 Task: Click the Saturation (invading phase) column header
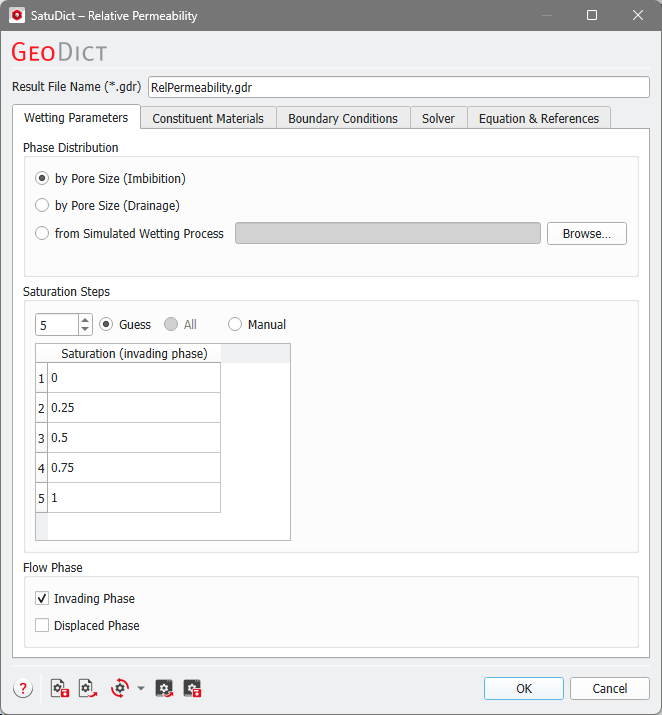pyautogui.click(x=134, y=353)
